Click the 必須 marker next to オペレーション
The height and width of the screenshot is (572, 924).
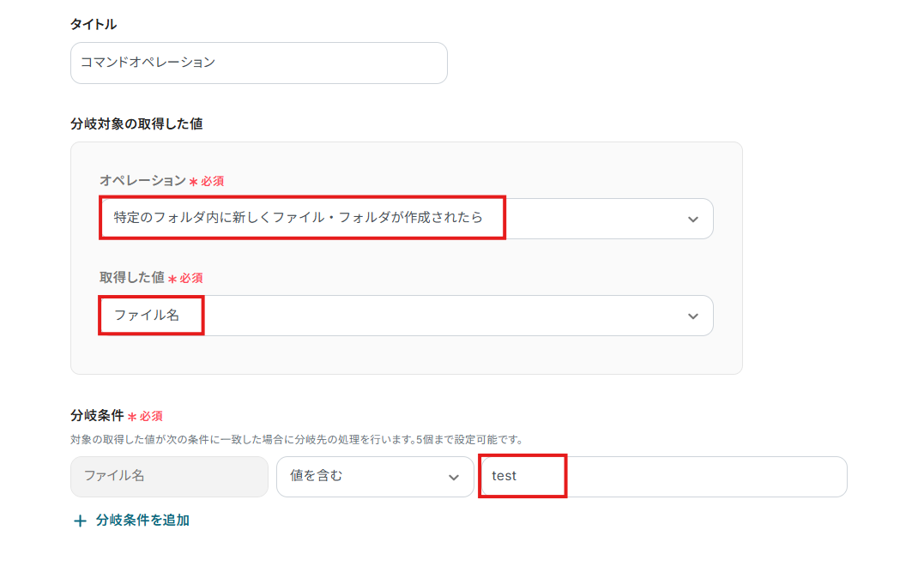point(213,181)
